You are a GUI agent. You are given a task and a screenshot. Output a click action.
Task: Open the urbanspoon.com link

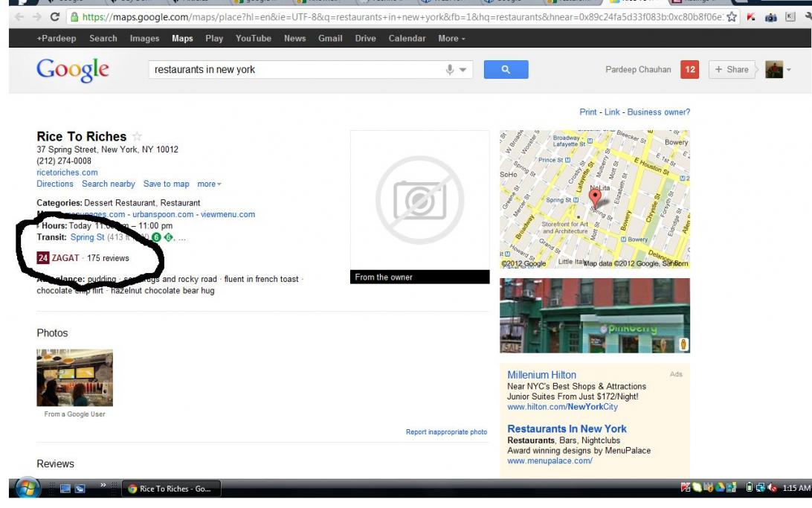pos(163,214)
